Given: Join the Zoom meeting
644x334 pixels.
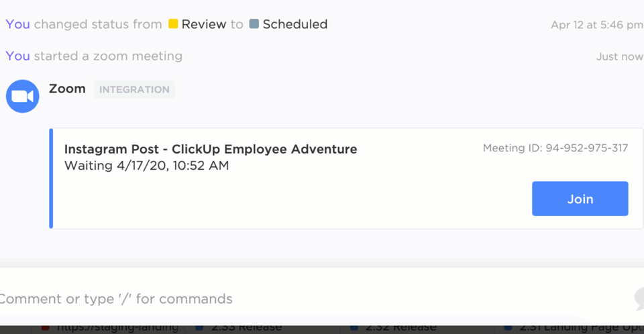Looking at the screenshot, I should pyautogui.click(x=580, y=199).
